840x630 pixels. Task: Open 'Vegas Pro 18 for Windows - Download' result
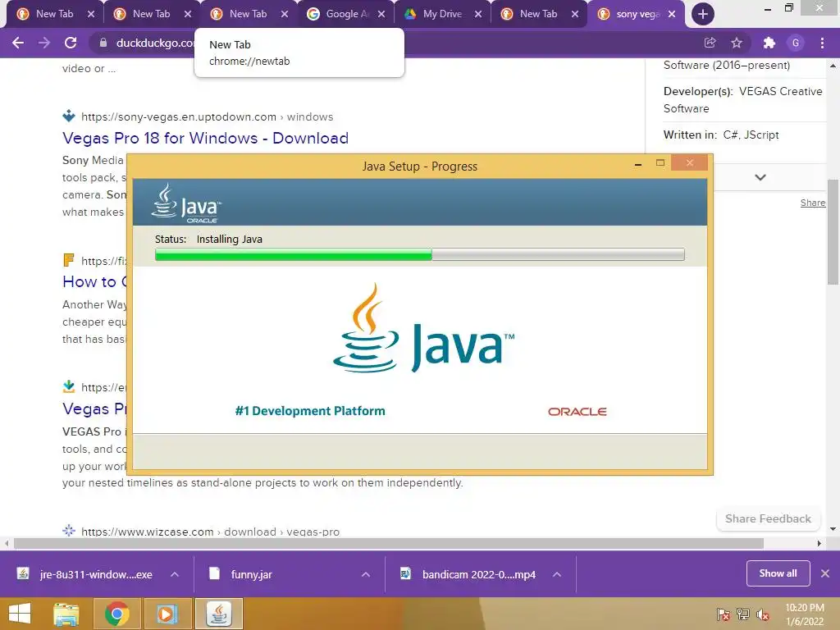click(x=205, y=138)
